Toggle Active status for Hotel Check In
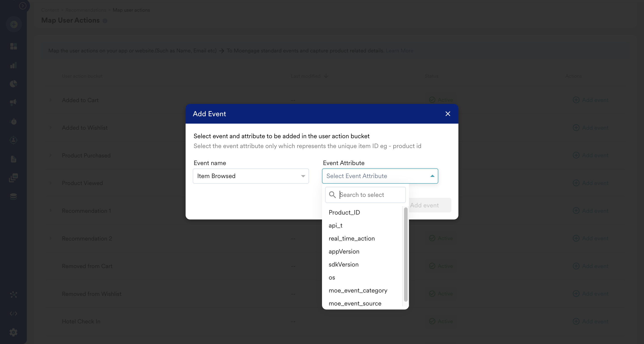 tap(441, 321)
